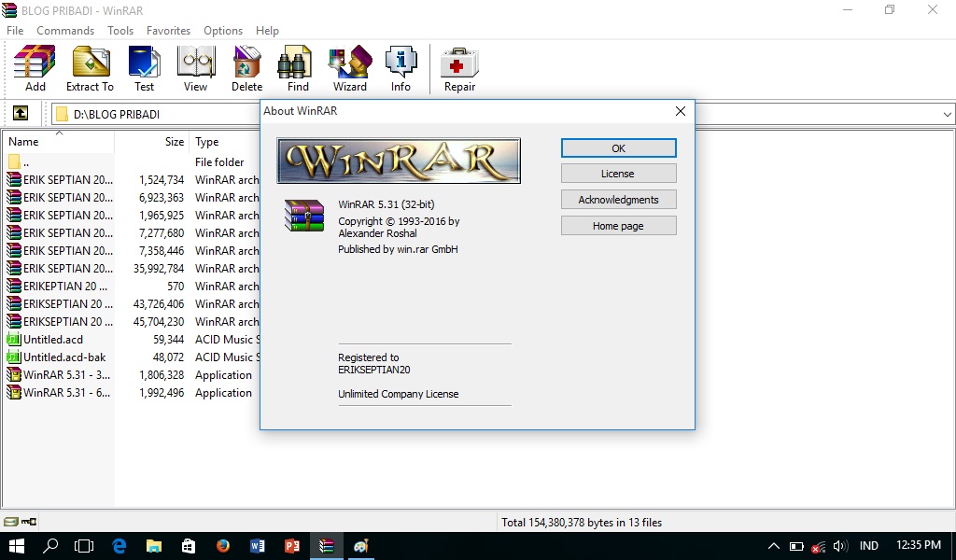Click the Info toolbar icon

[x=401, y=67]
